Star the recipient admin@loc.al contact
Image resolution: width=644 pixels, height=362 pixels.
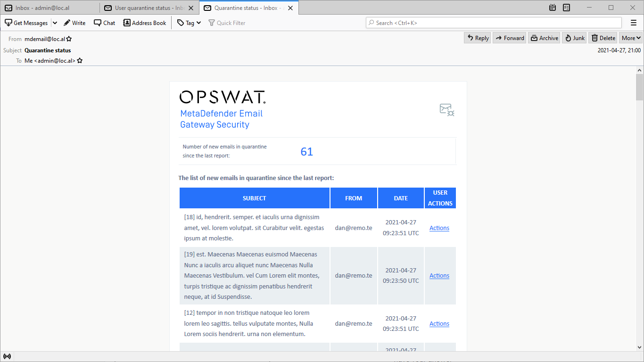(x=80, y=61)
